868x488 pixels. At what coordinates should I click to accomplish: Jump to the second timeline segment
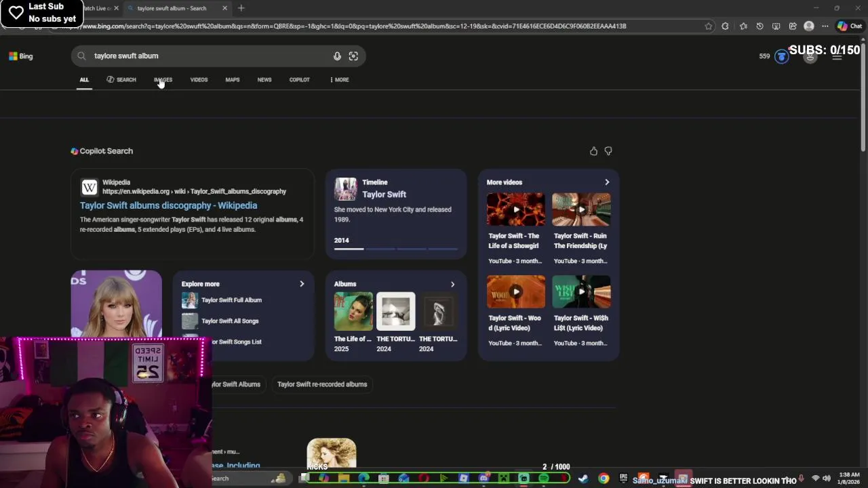(x=380, y=249)
